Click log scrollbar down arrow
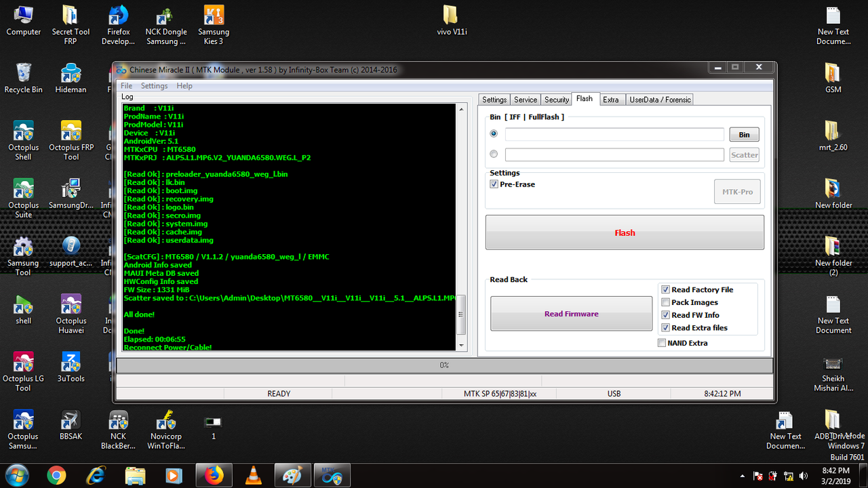Image resolution: width=868 pixels, height=488 pixels. (462, 345)
